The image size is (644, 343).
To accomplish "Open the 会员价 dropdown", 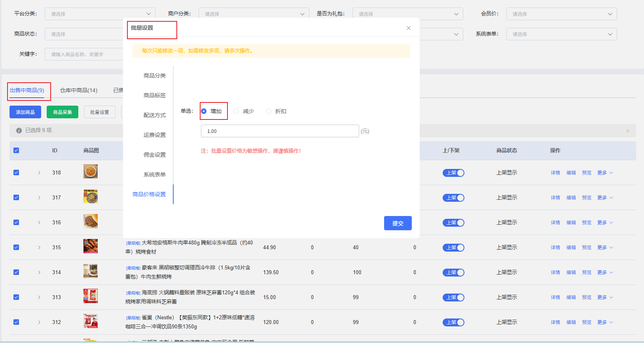I will tap(561, 14).
